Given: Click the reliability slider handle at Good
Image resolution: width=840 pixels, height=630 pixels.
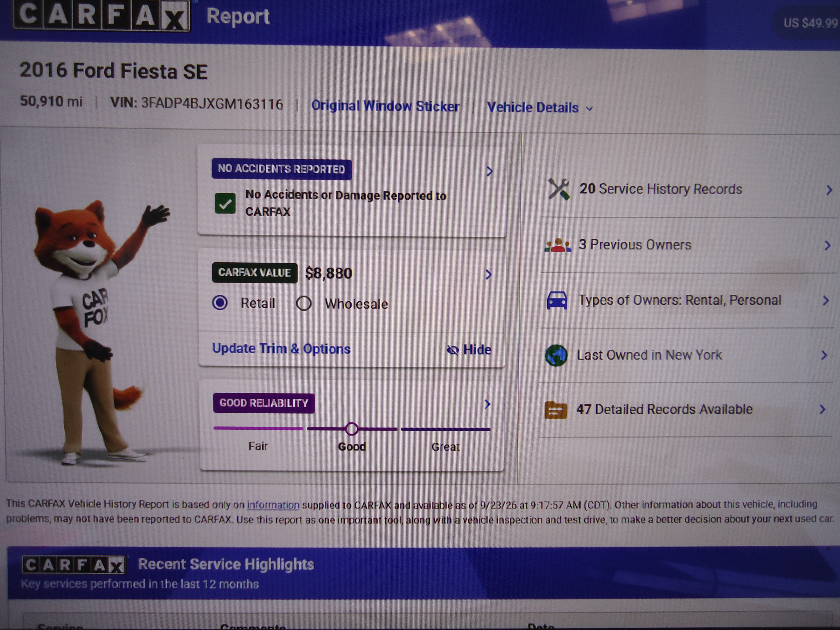Looking at the screenshot, I should pyautogui.click(x=352, y=429).
